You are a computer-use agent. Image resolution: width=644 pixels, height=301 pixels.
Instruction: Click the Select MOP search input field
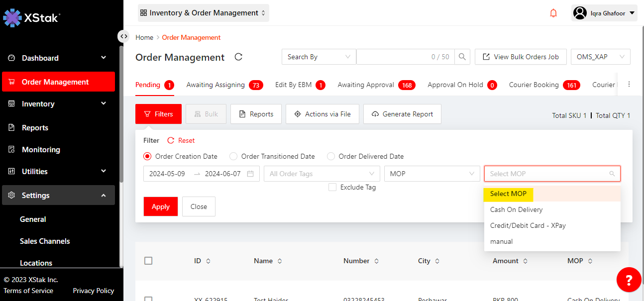point(547,174)
